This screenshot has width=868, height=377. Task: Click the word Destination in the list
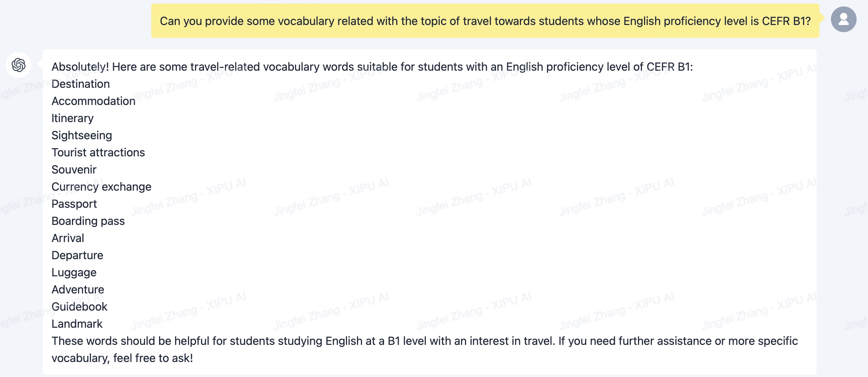(81, 84)
